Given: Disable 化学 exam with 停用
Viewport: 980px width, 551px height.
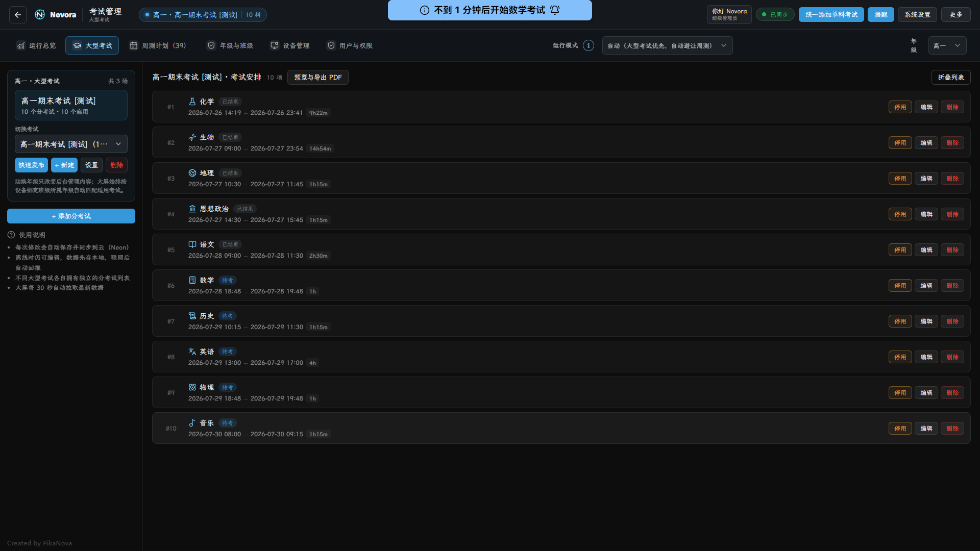Looking at the screenshot, I should [x=900, y=107].
